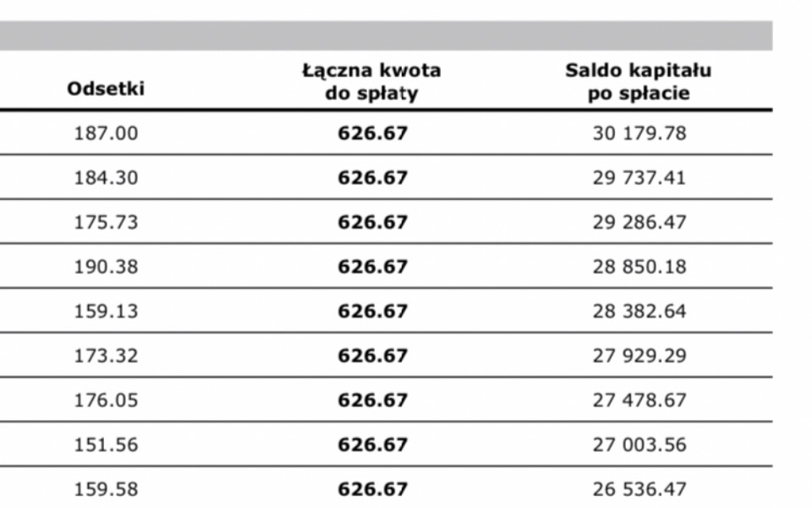Click the Saldo kapitału po spłacie header
The height and width of the screenshot is (508, 812).
639,81
